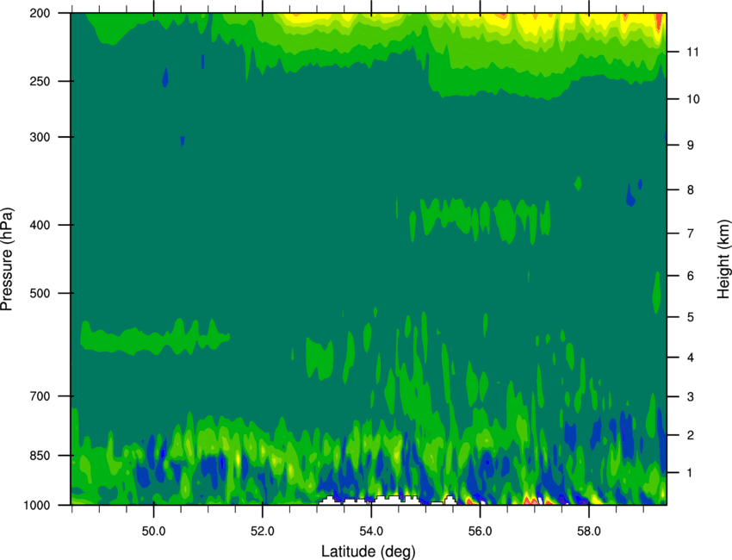
Task: Click the 1 km height label
Action: [690, 473]
